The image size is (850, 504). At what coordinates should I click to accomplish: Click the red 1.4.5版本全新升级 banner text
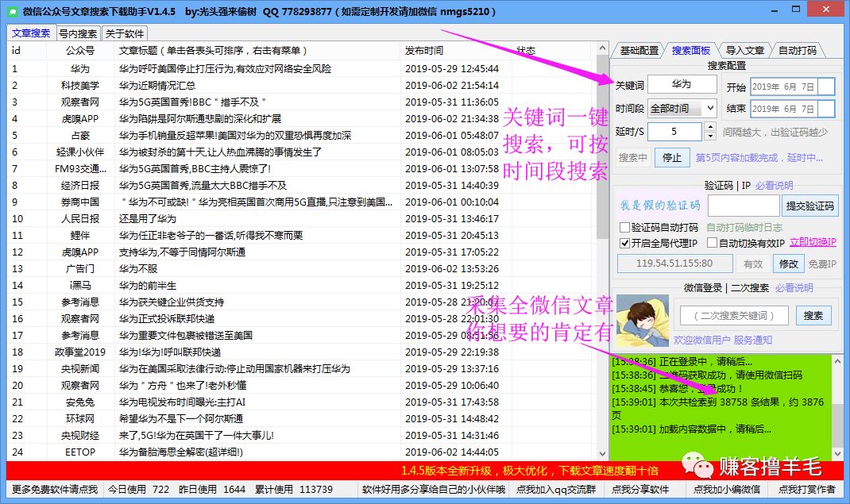(530, 471)
